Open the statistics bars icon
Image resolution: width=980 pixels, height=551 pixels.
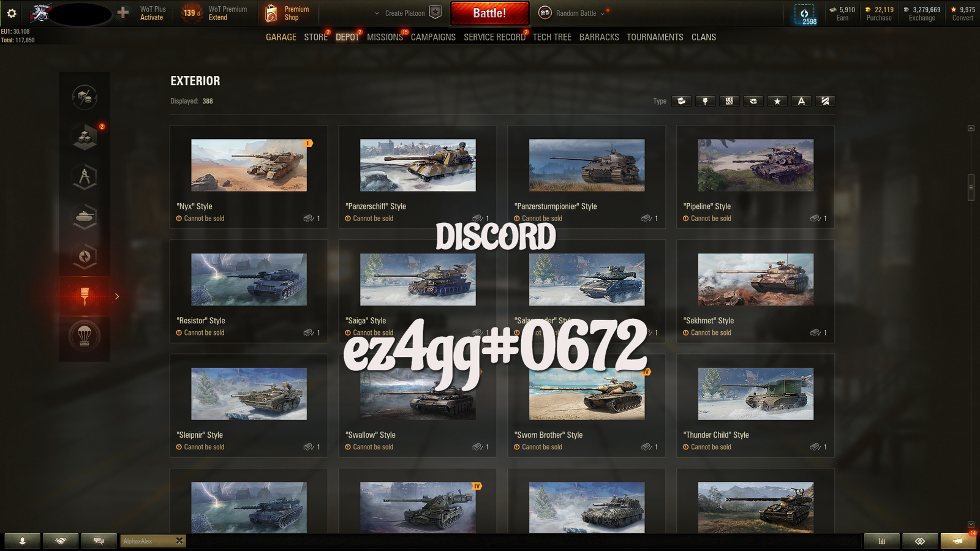(882, 541)
